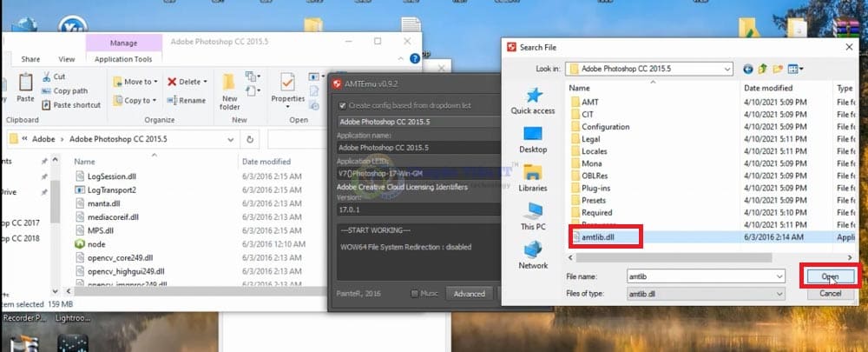Viewport: 868px width, 352px height.
Task: Click the Manage contextual tab
Action: 124,43
